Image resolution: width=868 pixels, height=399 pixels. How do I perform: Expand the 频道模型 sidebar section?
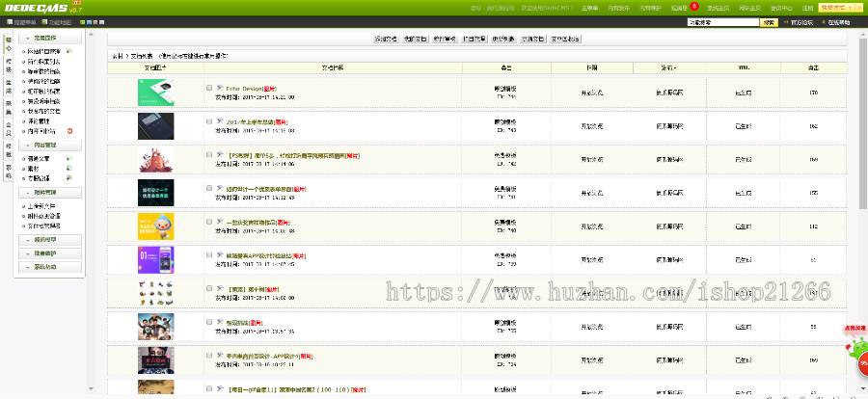tap(50, 240)
